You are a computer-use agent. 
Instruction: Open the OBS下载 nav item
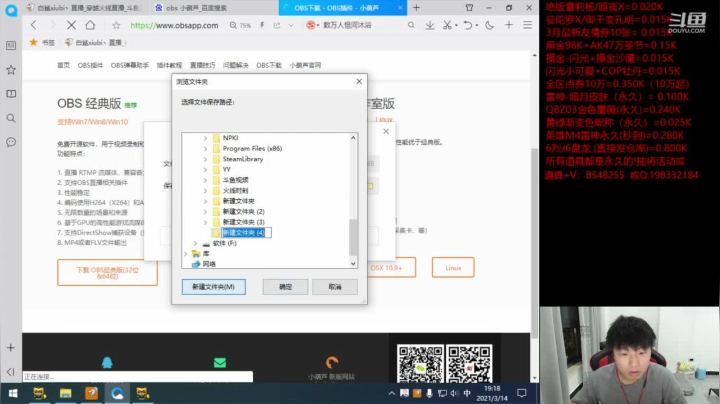[269, 65]
